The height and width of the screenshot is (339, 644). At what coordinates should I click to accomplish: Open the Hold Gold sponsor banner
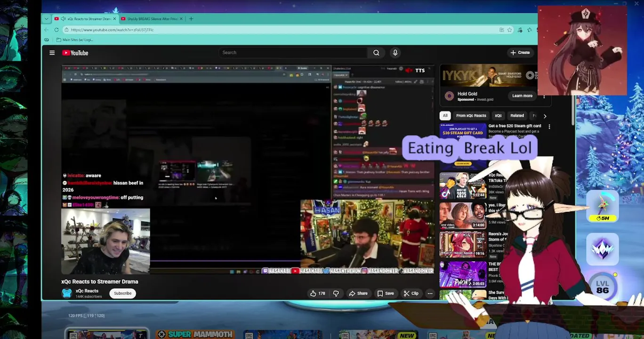(x=488, y=76)
